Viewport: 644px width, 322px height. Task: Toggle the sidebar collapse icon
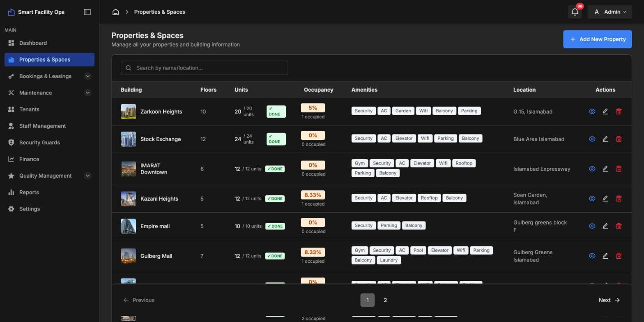click(x=87, y=12)
